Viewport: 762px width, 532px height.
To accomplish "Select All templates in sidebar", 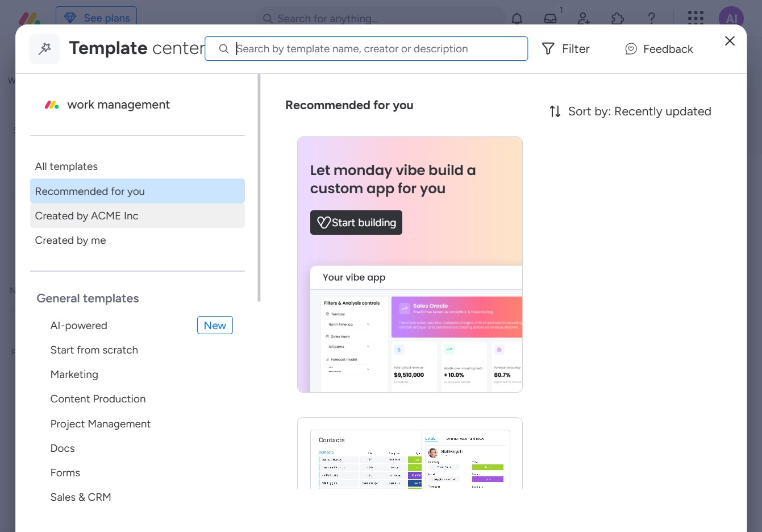I will pyautogui.click(x=138, y=167).
